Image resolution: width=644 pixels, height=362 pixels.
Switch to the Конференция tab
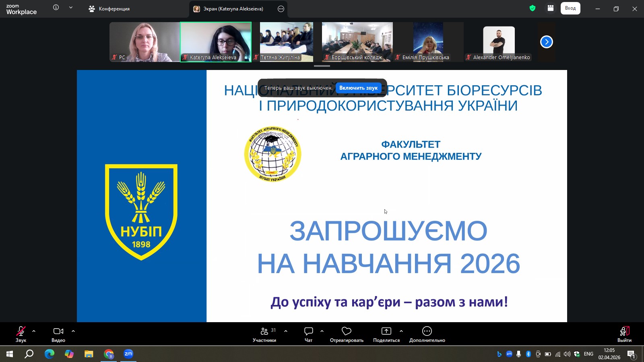click(109, 9)
